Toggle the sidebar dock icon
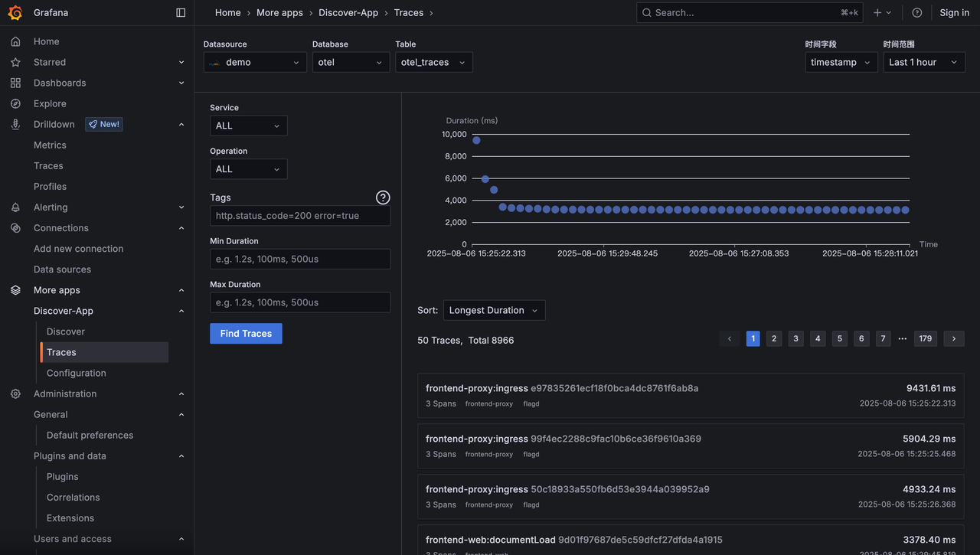Viewport: 980px width, 555px height. pos(181,12)
